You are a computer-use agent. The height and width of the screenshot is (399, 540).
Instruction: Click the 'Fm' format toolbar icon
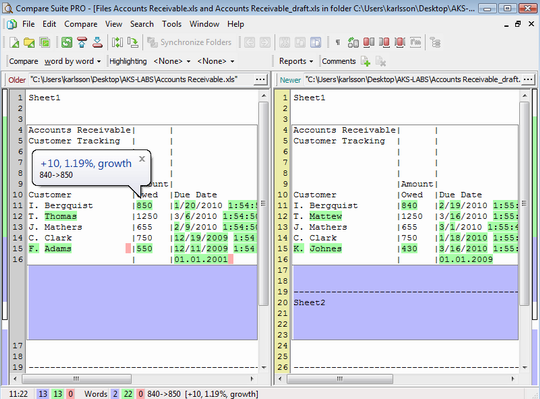[x=415, y=43]
